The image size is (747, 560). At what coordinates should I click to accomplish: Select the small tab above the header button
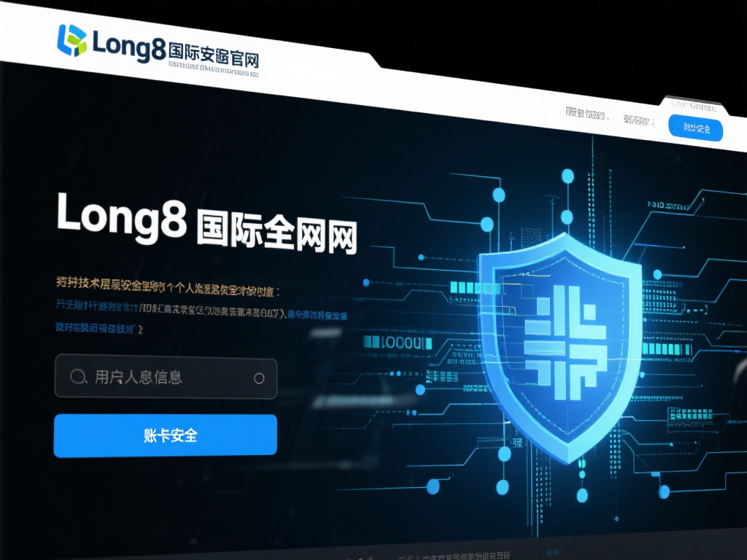[x=694, y=106]
